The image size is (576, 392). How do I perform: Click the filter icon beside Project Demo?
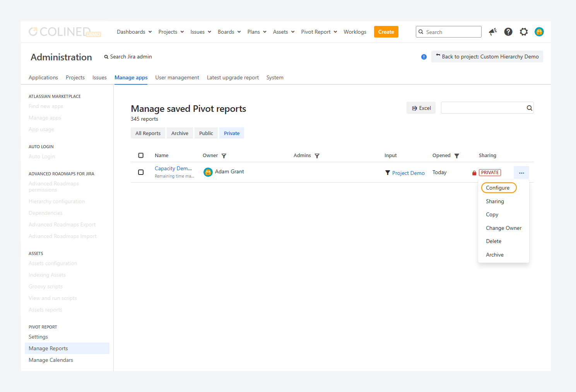click(388, 173)
